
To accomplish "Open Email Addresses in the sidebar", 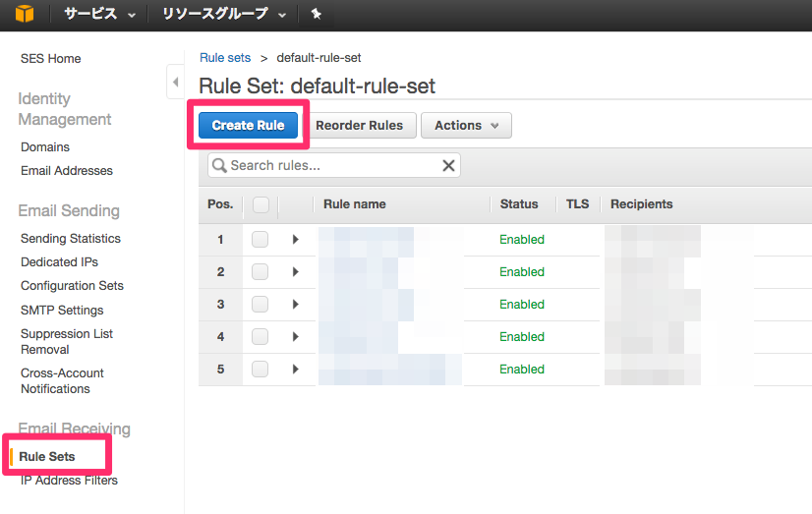I will tap(67, 171).
